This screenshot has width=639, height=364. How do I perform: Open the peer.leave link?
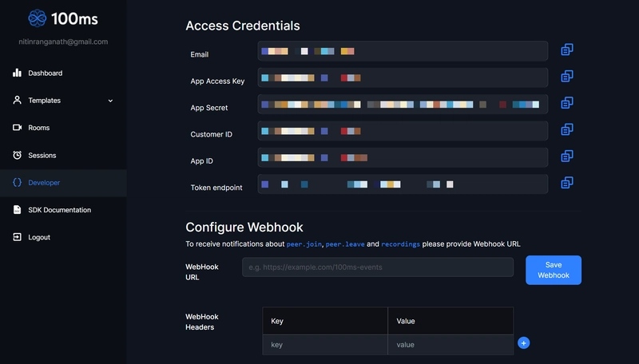pyautogui.click(x=345, y=244)
